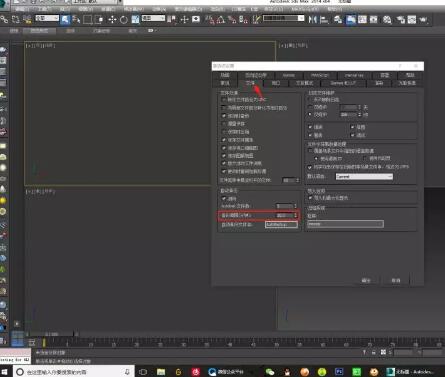Click the dialog's help question mark button
This screenshot has height=377, width=445.
click(400, 66)
